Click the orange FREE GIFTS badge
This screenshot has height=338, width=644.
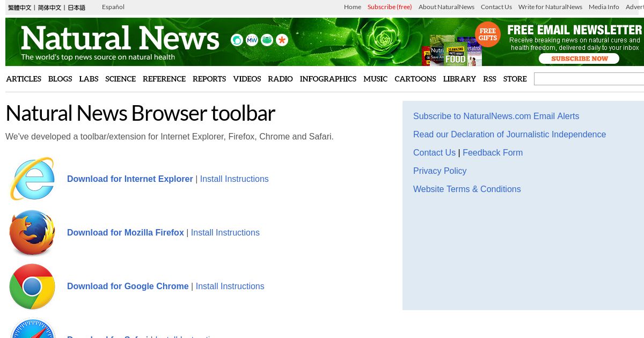pyautogui.click(x=488, y=34)
